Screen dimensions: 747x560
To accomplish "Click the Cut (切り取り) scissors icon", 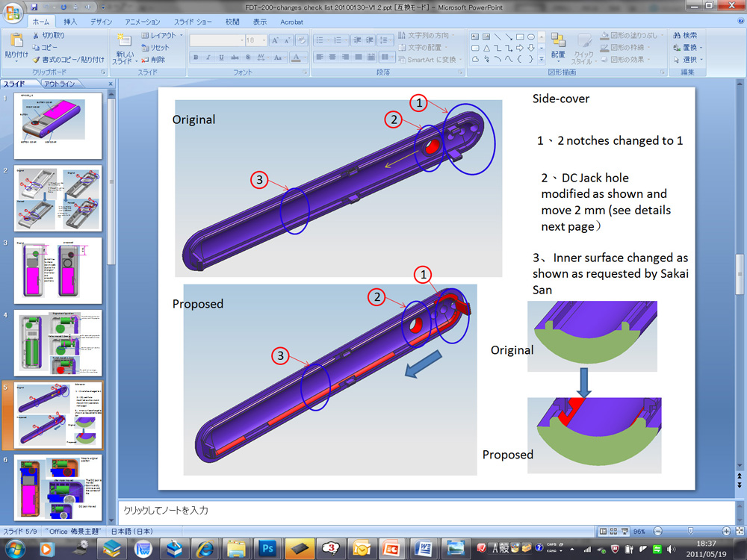I will click(36, 35).
